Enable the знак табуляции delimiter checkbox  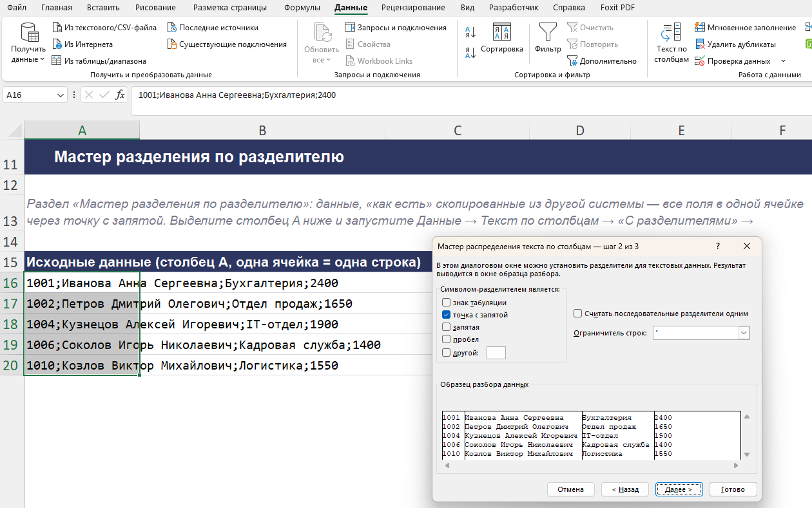[446, 303]
